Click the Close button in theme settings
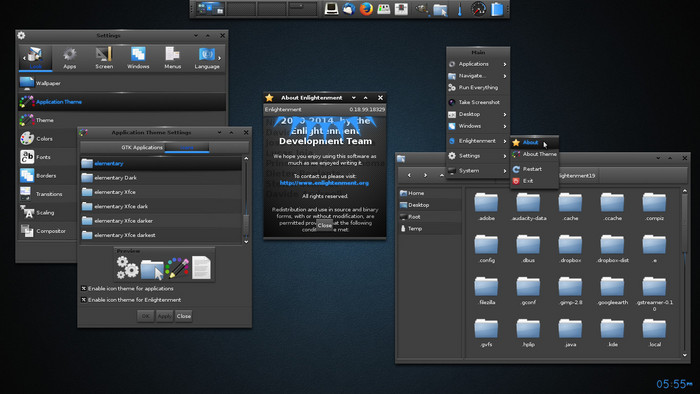The width and height of the screenshot is (700, 394). click(x=183, y=316)
